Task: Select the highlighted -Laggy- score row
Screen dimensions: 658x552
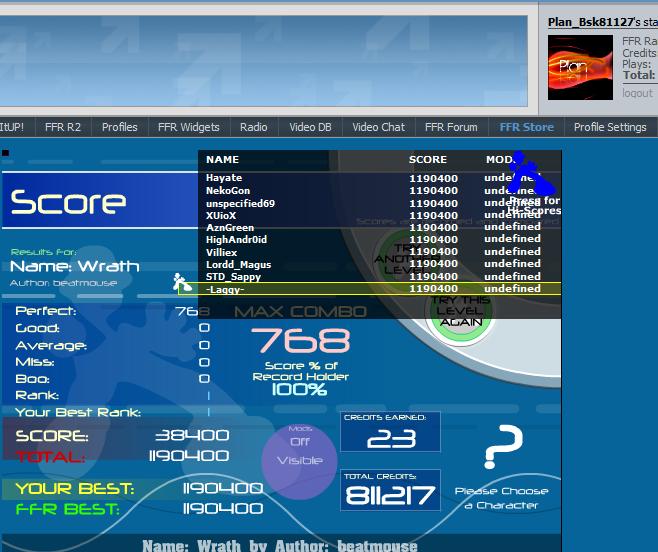Action: 370,289
